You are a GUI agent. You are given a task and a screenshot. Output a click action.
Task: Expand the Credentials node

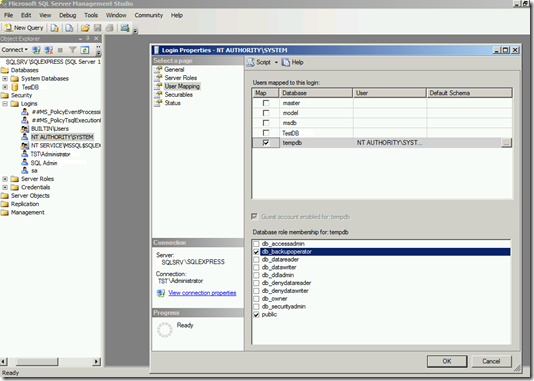click(5, 187)
